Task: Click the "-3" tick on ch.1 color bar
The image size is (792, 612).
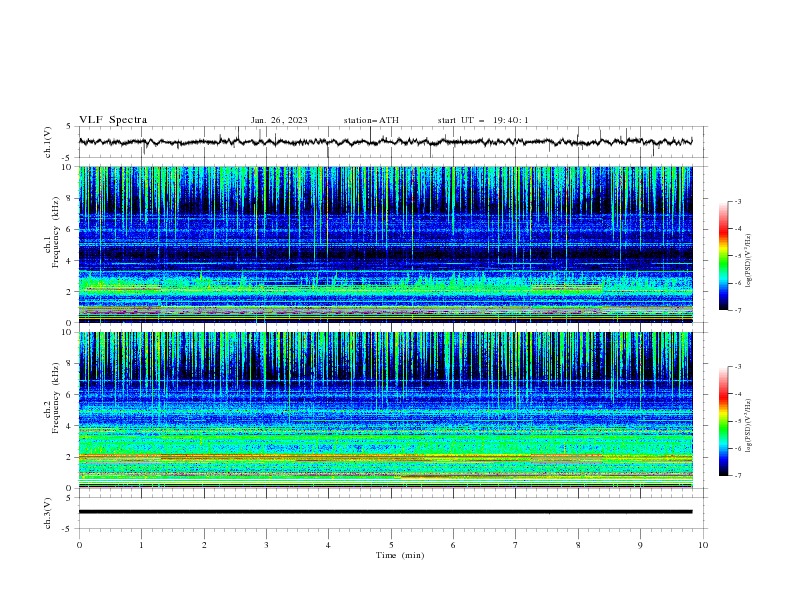Action: pos(738,201)
